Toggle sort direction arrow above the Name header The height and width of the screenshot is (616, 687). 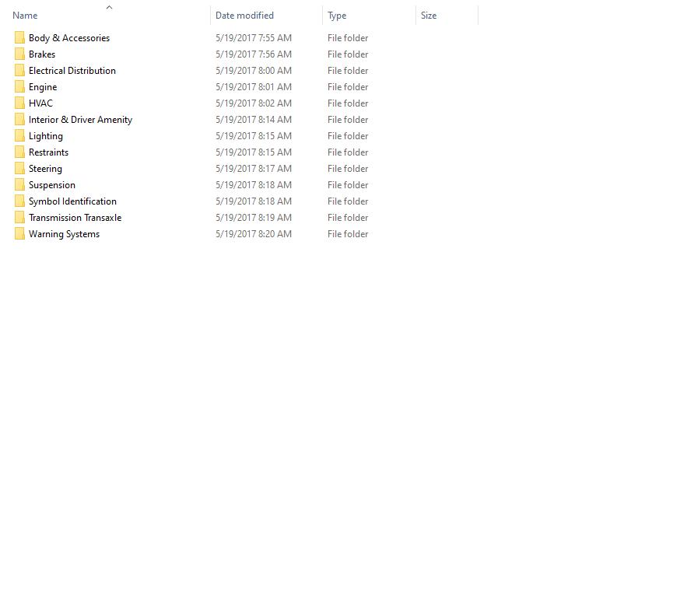pos(110,7)
